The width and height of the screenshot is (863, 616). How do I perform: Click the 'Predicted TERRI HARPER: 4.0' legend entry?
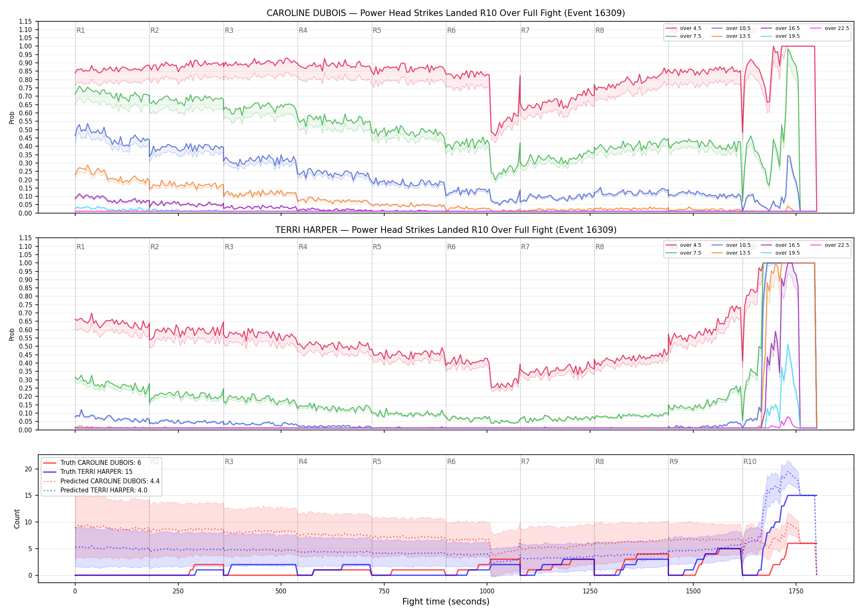tap(95, 490)
